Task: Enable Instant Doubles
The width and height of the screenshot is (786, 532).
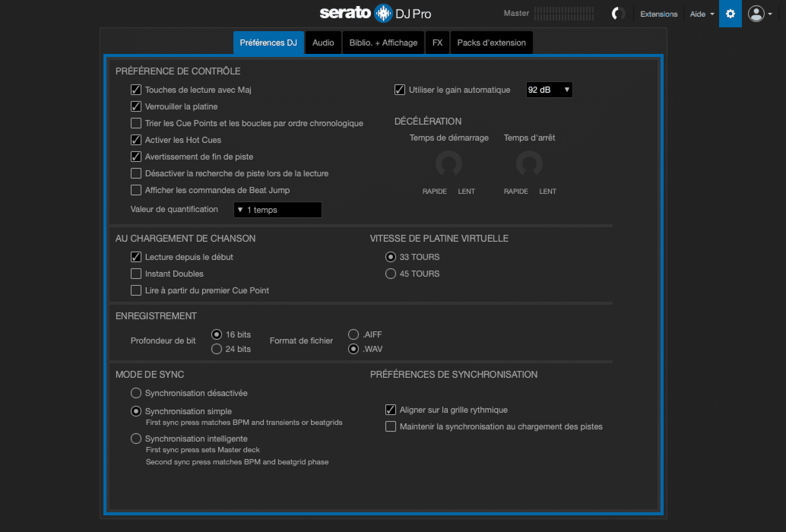Action: 136,274
